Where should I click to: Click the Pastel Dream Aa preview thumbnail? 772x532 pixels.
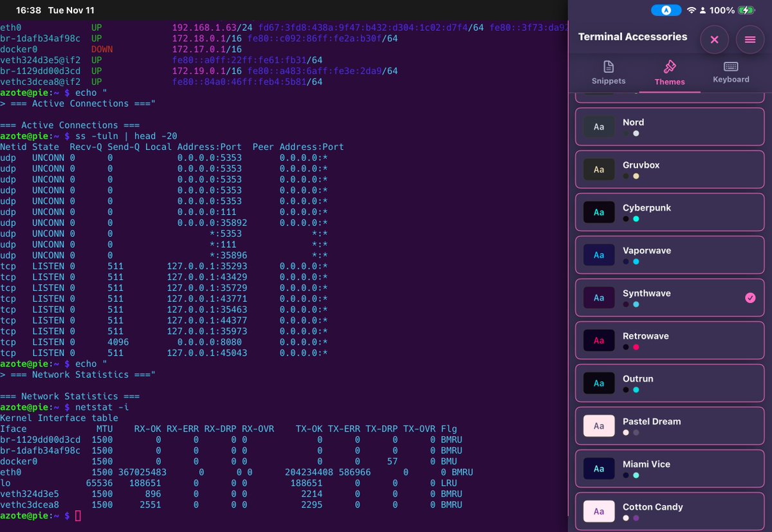coord(599,426)
